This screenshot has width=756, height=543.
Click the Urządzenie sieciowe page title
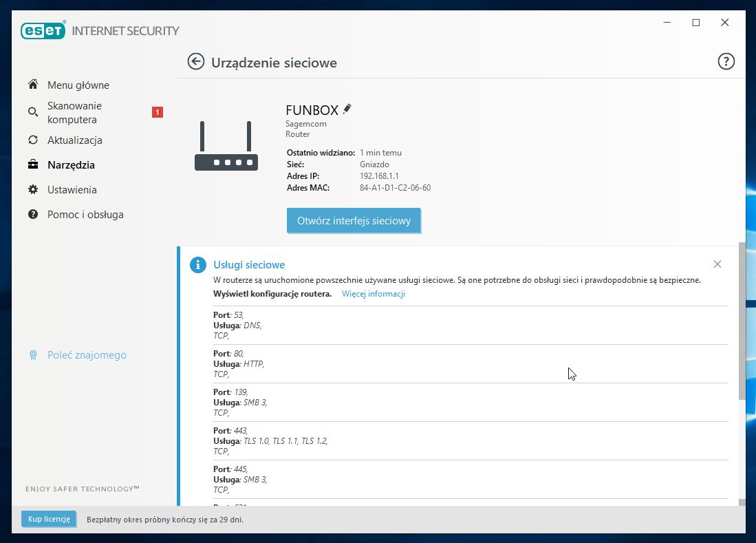click(274, 63)
